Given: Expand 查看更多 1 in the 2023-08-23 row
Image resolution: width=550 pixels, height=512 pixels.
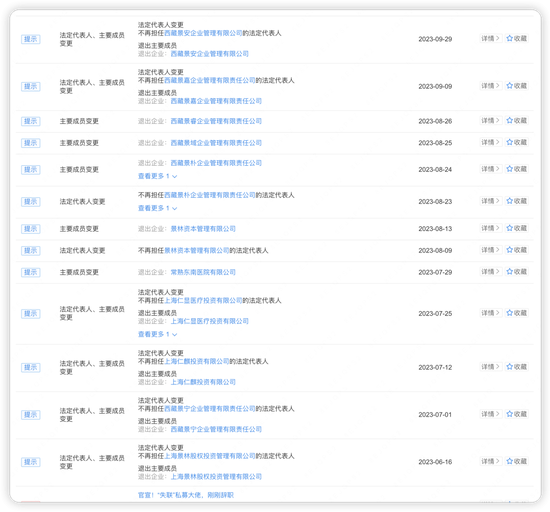Looking at the screenshot, I should click(x=157, y=208).
